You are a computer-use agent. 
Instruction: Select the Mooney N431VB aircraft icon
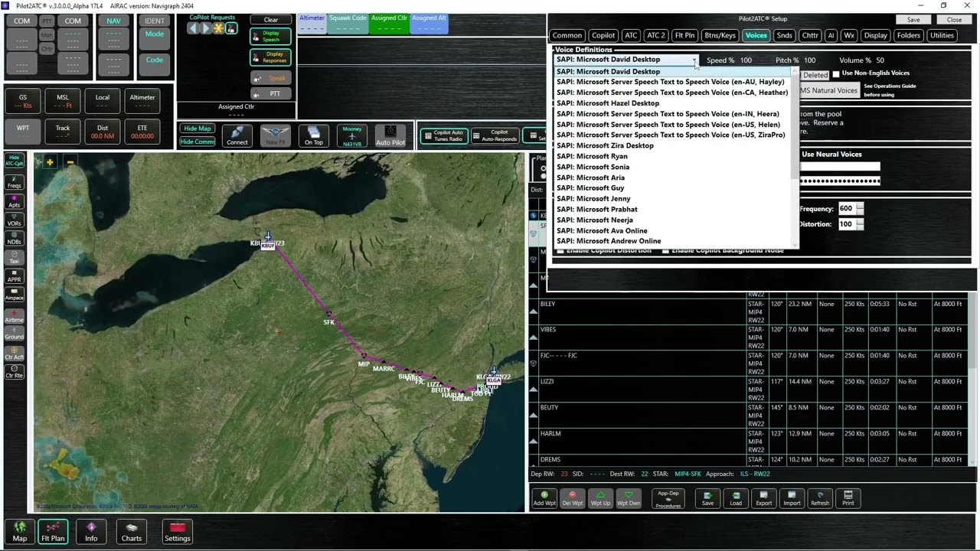pyautogui.click(x=352, y=135)
